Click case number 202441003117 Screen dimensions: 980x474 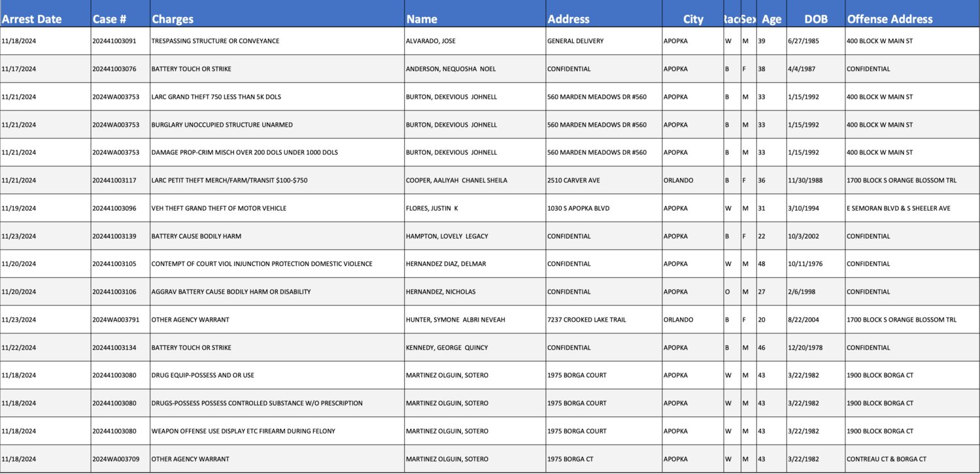tap(120, 180)
